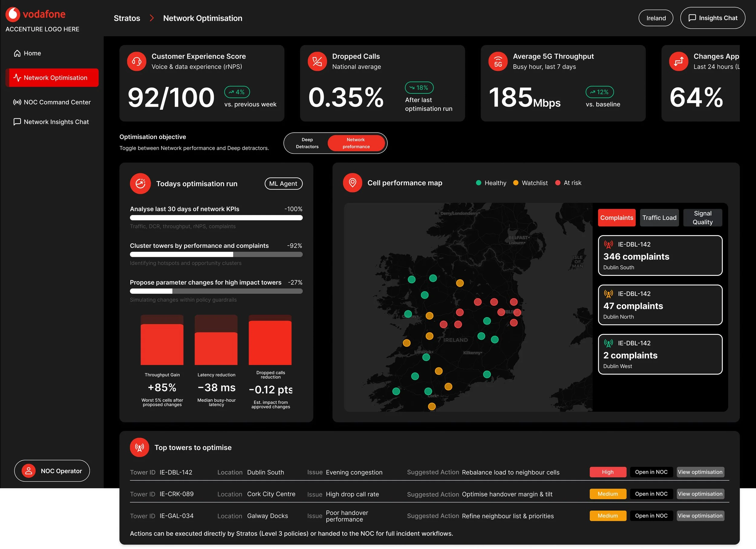Click the Vodafone logo icon

[x=13, y=14]
